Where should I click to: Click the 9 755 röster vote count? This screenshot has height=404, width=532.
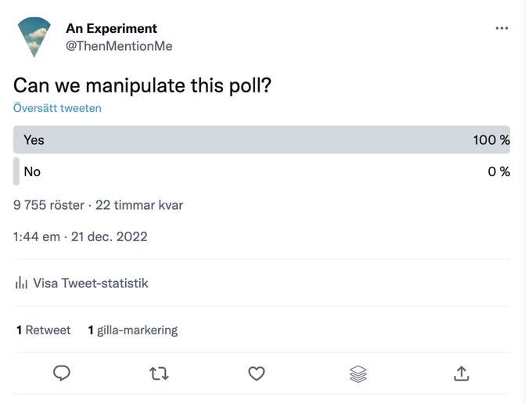tap(49, 205)
